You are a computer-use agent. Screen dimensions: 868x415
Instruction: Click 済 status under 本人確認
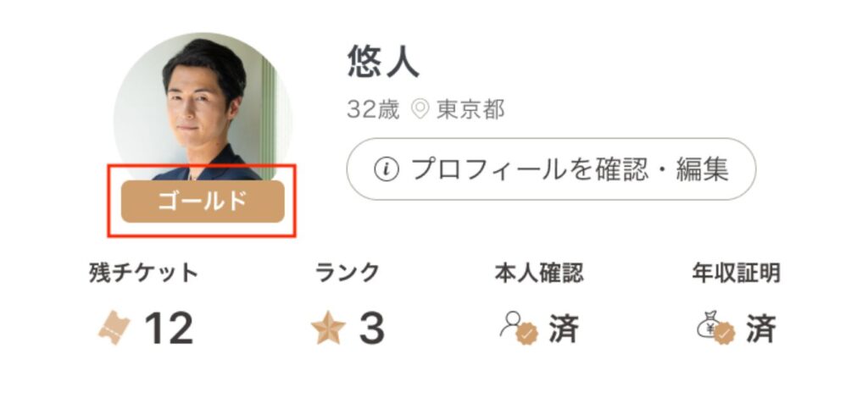point(564,329)
